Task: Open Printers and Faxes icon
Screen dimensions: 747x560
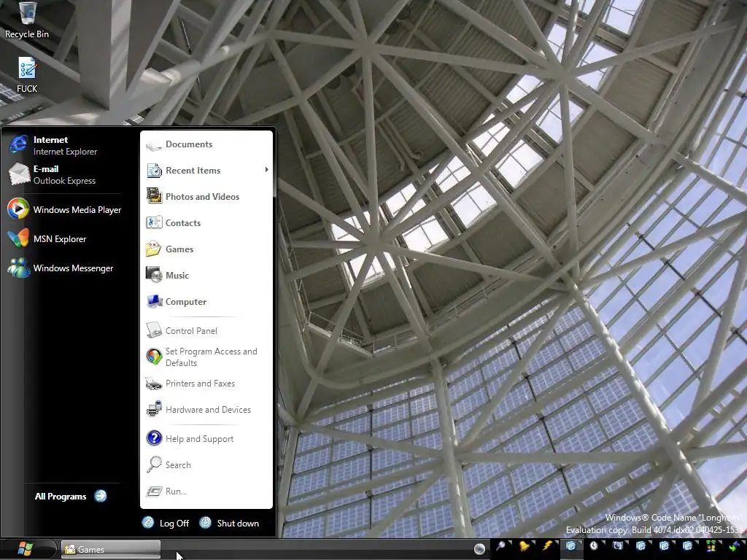Action: pos(154,384)
